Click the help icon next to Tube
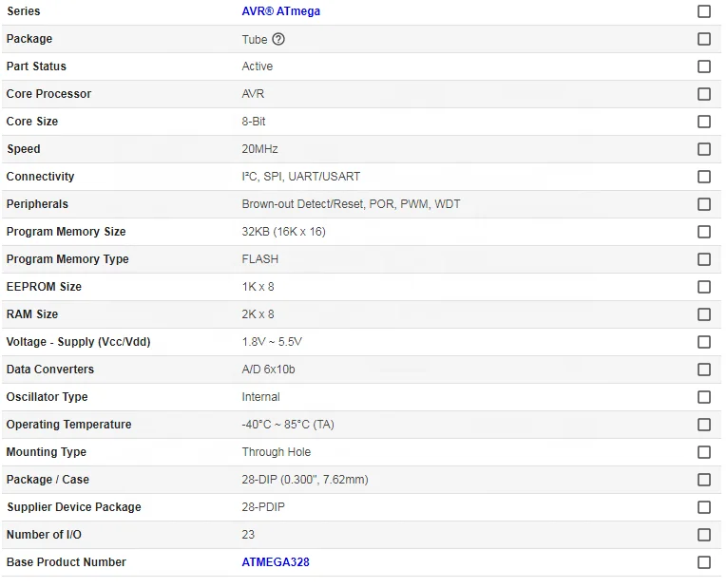 point(278,39)
